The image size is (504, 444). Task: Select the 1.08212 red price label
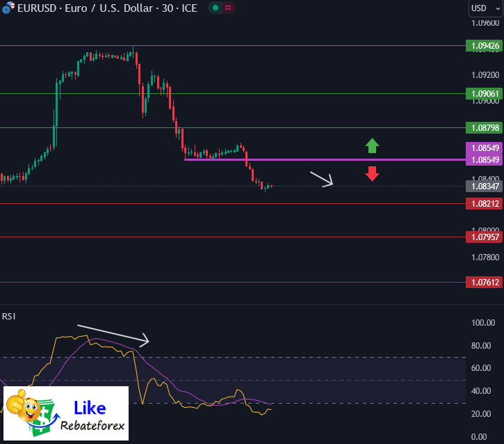484,204
